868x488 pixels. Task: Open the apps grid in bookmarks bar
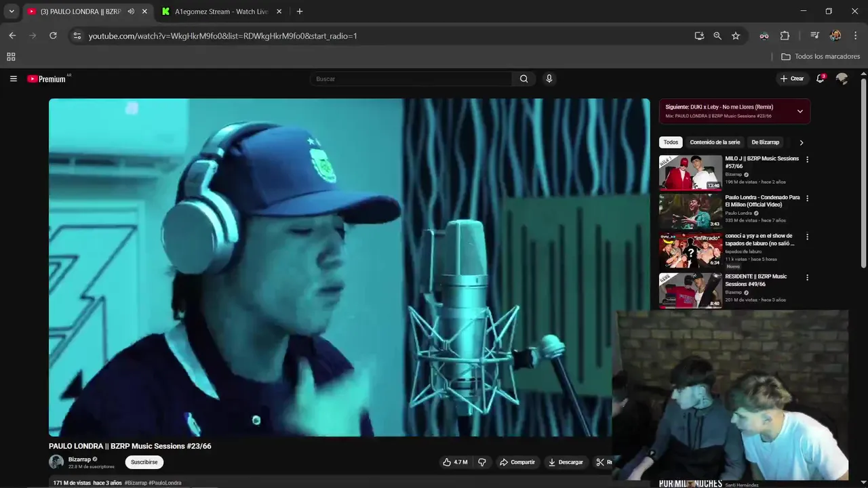coord(11,57)
